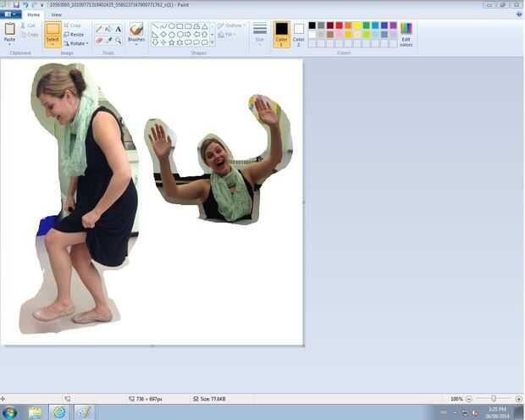The width and height of the screenshot is (525, 420).
Task: Expand the Select options arrow
Action: 52,44
